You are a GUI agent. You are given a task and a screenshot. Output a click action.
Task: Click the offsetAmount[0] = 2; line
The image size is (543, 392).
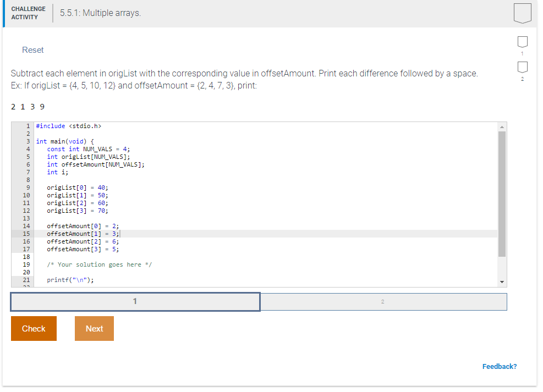tap(83, 226)
